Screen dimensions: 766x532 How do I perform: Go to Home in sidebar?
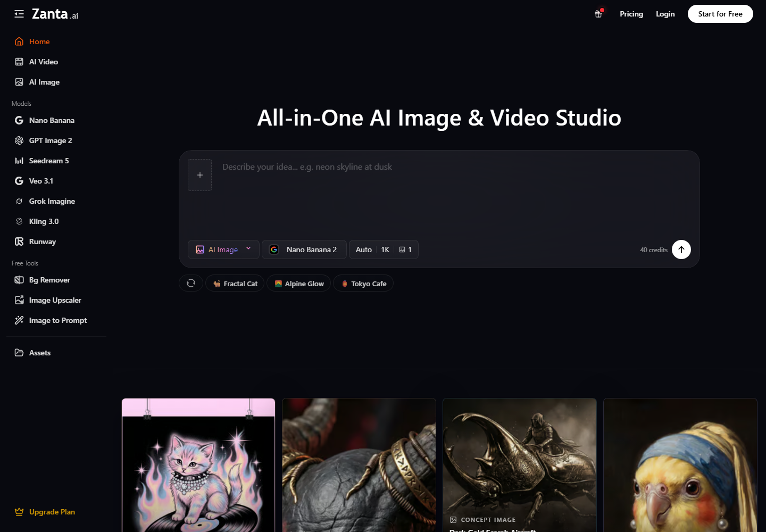pos(56,41)
